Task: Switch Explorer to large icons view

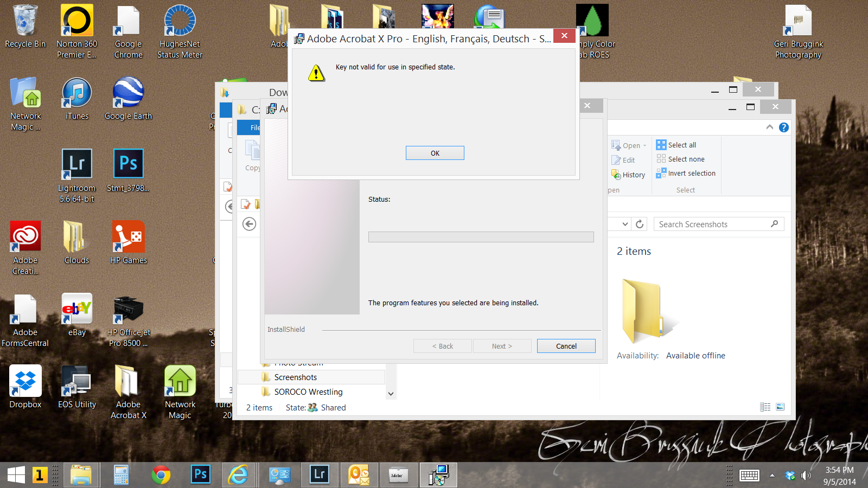Action: 780,407
